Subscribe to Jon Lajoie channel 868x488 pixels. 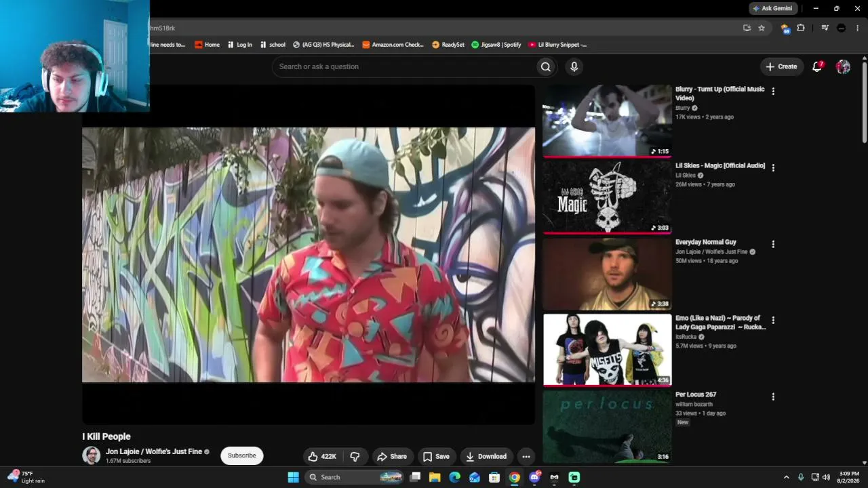click(x=241, y=455)
